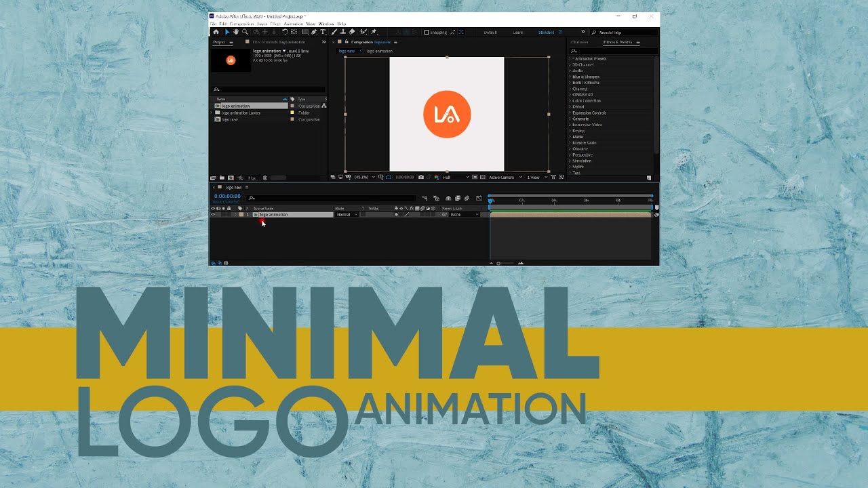Screen dimensions: 868x488
Task: Click the timeline current time 0:00:00:00
Action: (227, 197)
